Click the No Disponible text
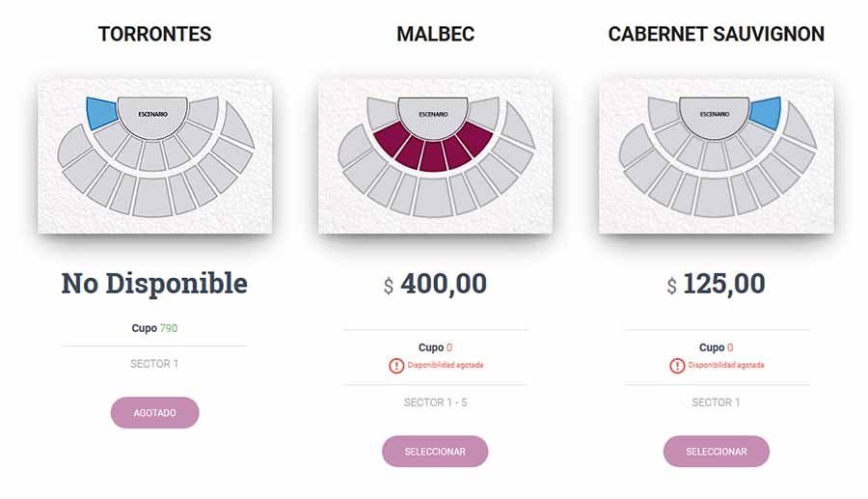 click(x=154, y=284)
